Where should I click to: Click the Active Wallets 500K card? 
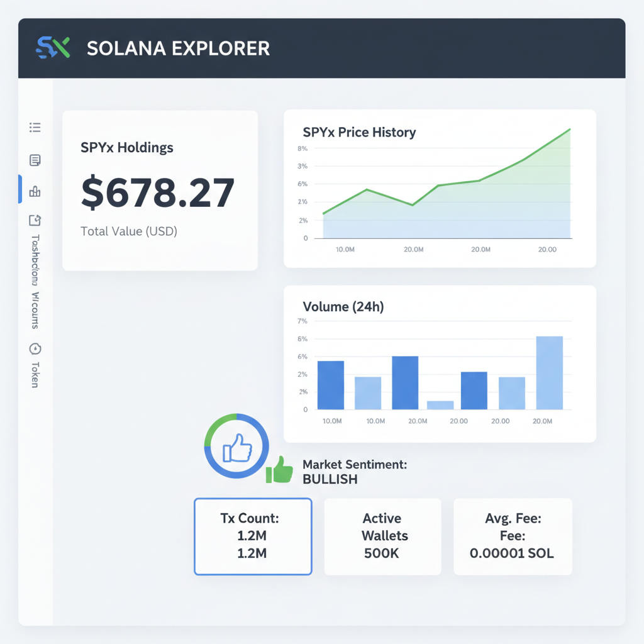click(382, 536)
